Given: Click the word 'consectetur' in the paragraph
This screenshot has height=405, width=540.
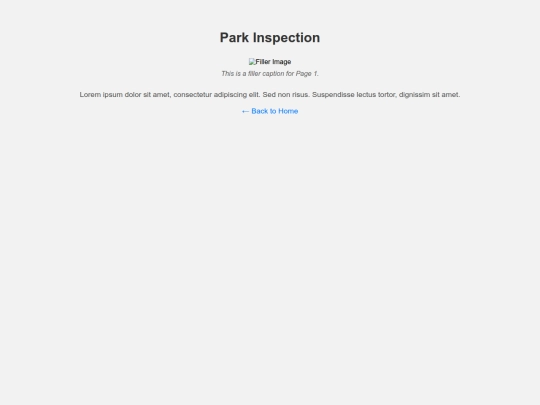Looking at the screenshot, I should point(193,95).
